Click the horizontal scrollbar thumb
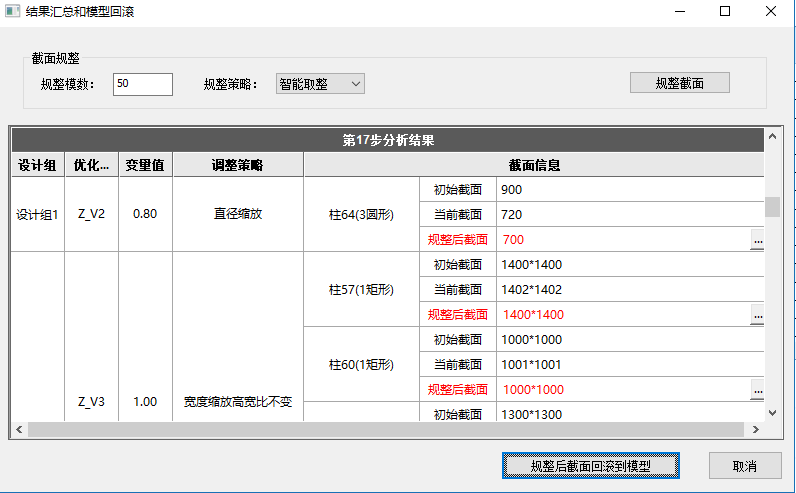This screenshot has width=796, height=493. click(x=385, y=429)
